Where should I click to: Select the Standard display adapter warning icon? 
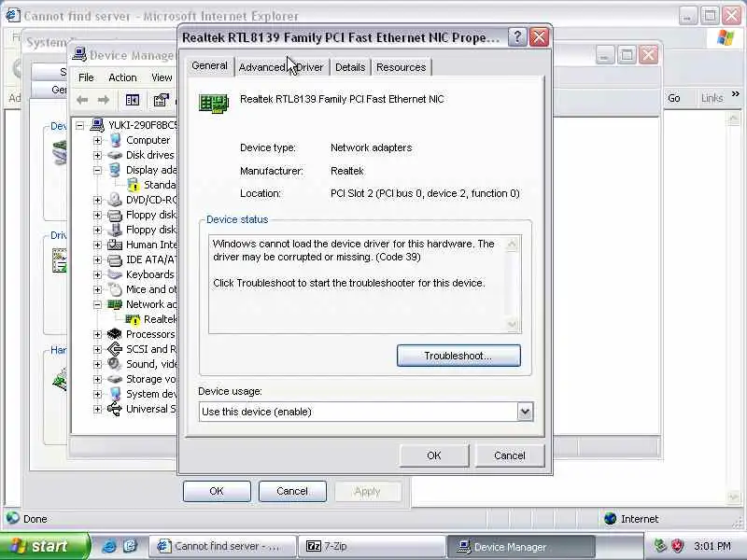click(x=133, y=185)
